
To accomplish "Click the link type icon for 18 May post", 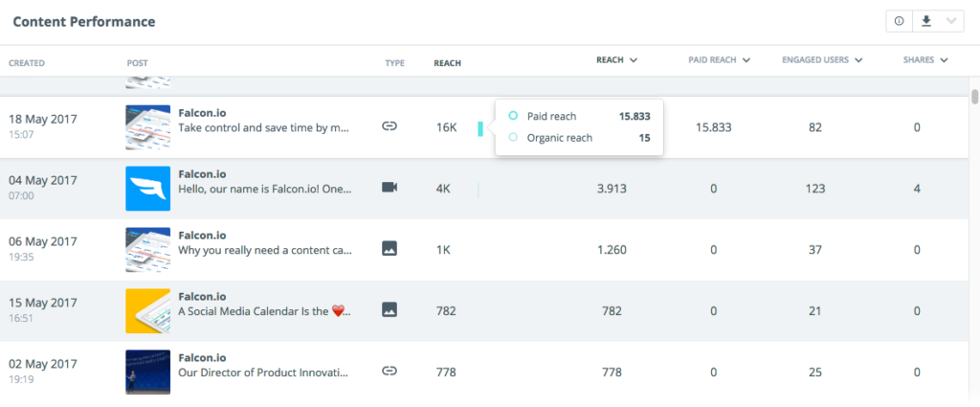I will [x=390, y=126].
